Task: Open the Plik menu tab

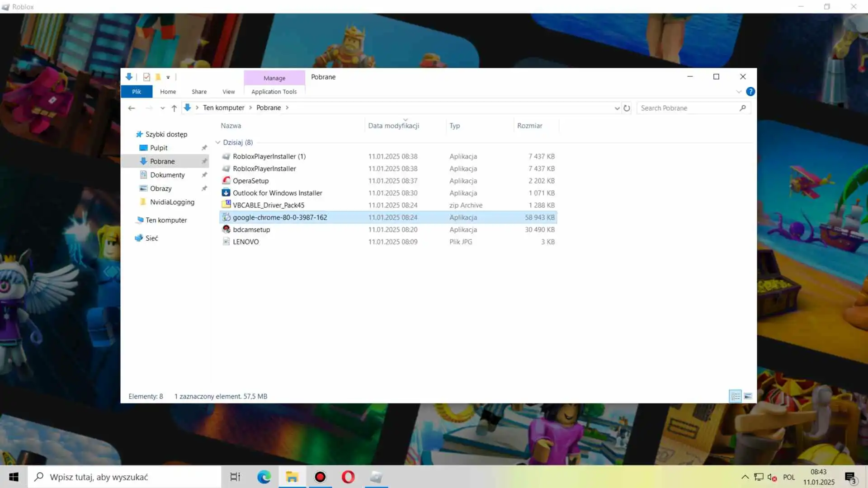Action: pyautogui.click(x=137, y=92)
